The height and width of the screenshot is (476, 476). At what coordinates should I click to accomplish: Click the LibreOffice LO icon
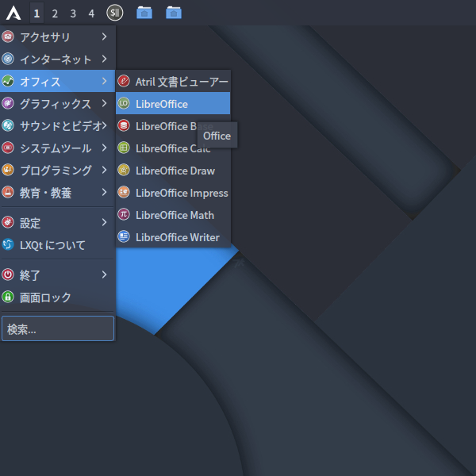point(124,103)
